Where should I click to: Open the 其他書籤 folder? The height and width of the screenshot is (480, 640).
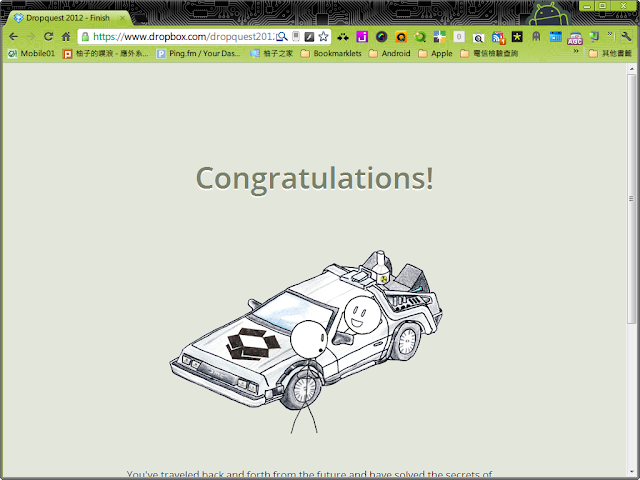611,53
